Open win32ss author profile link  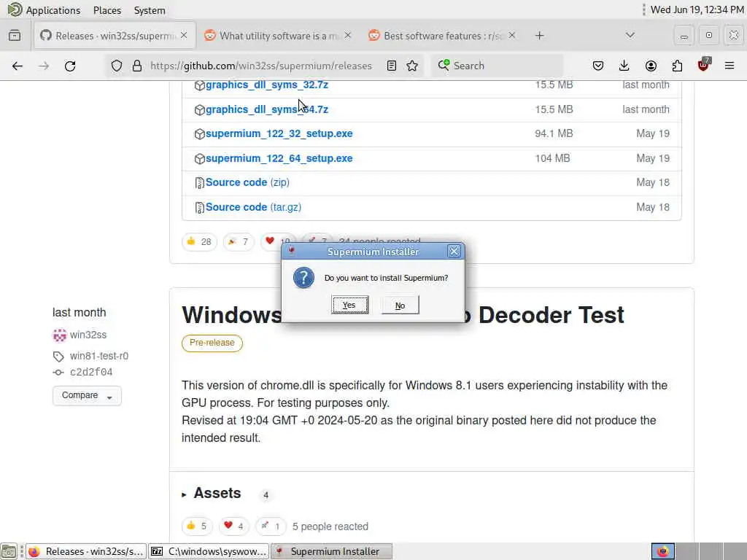[88, 335]
